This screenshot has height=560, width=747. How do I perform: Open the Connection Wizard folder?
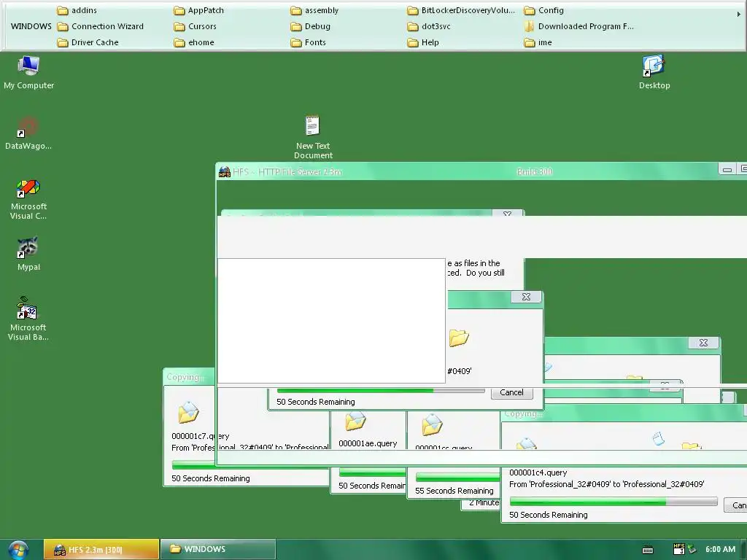pyautogui.click(x=101, y=27)
